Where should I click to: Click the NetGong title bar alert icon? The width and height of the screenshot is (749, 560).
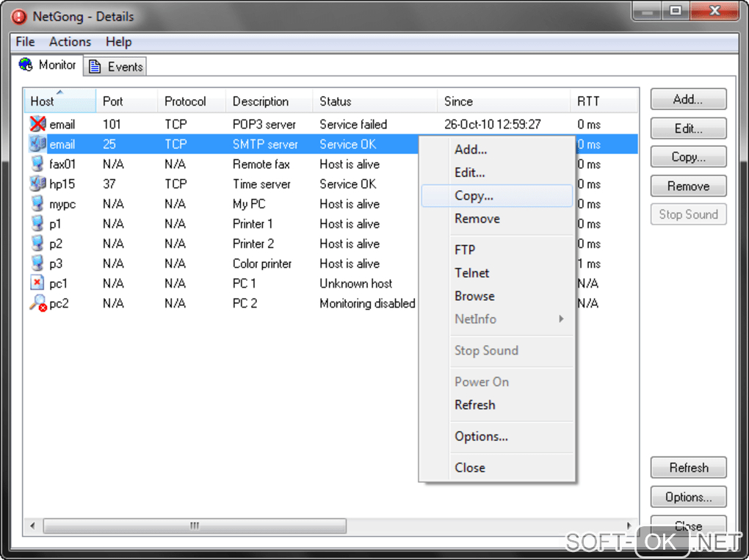click(x=18, y=16)
